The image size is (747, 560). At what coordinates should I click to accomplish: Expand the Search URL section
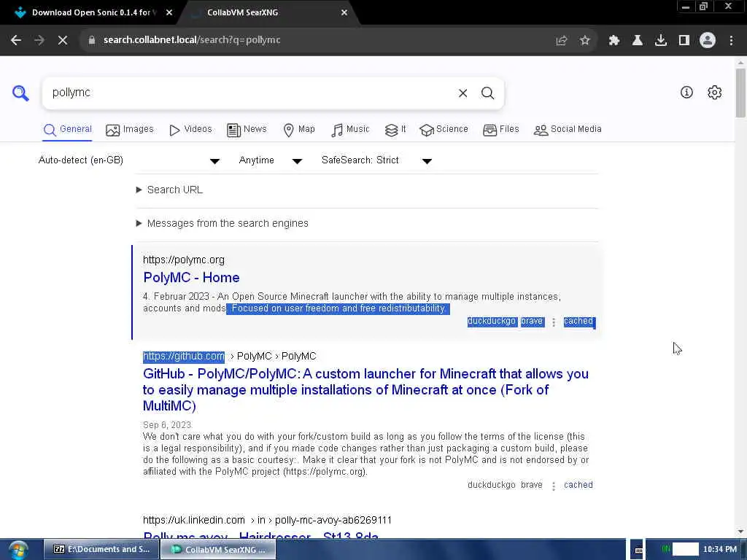[x=169, y=190]
